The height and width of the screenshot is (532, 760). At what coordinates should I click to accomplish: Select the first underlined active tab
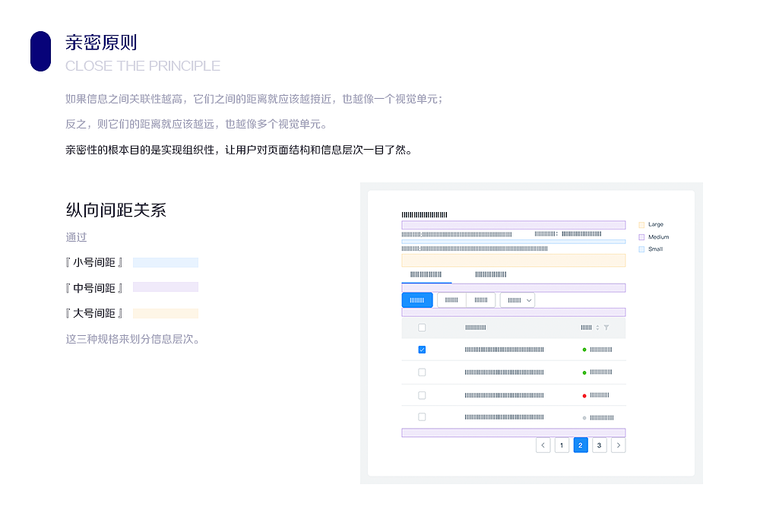[x=426, y=274]
